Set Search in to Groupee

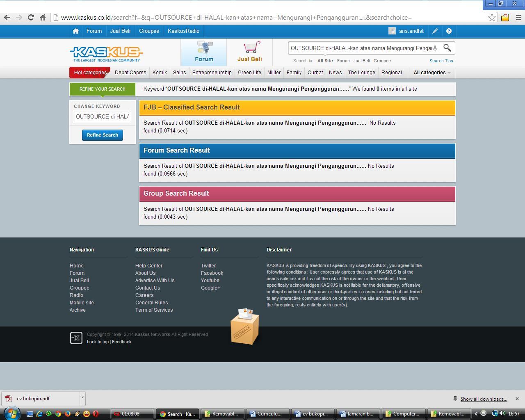coord(382,61)
